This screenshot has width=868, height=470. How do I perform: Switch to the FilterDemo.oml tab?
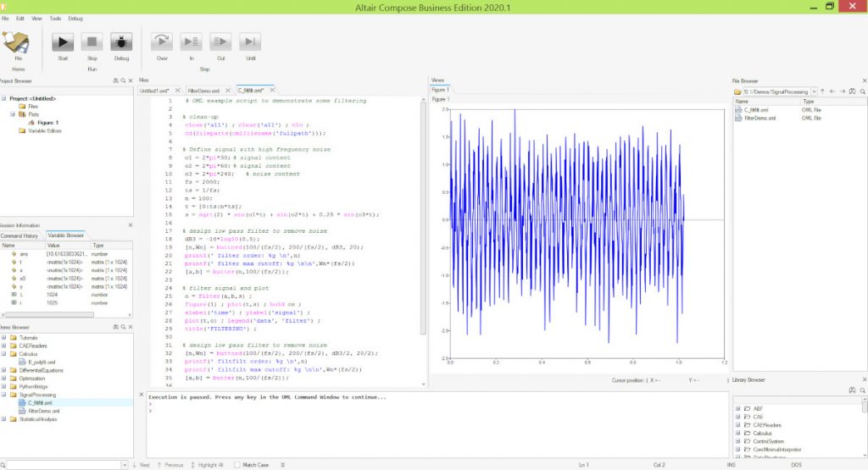coord(203,90)
